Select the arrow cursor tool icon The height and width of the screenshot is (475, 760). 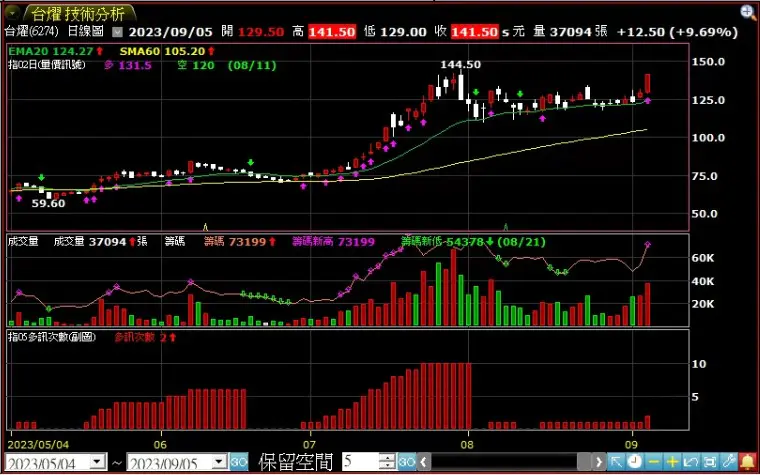coord(616,462)
